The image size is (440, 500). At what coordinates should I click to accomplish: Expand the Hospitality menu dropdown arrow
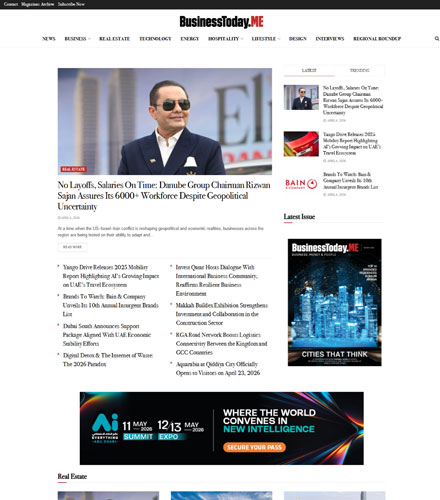click(242, 39)
